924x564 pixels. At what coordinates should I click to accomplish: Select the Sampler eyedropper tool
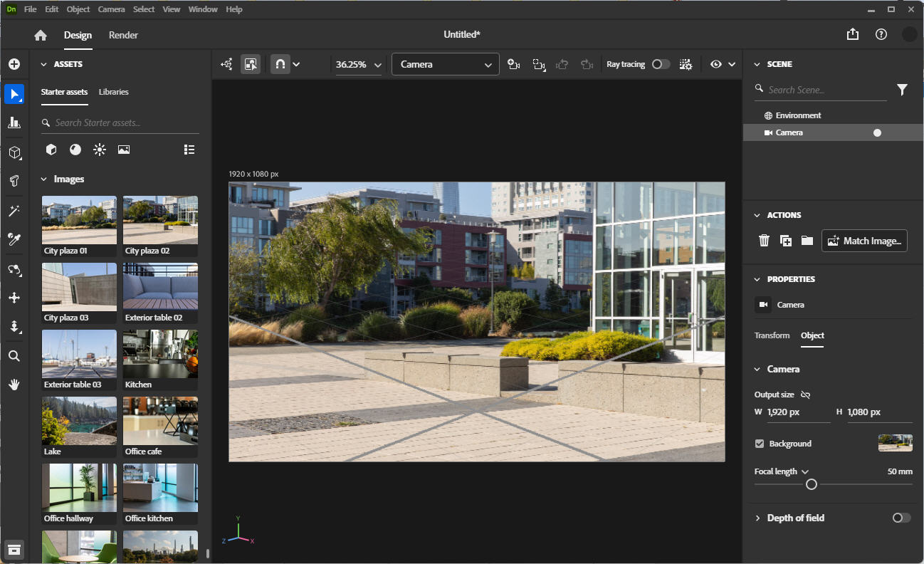14,240
